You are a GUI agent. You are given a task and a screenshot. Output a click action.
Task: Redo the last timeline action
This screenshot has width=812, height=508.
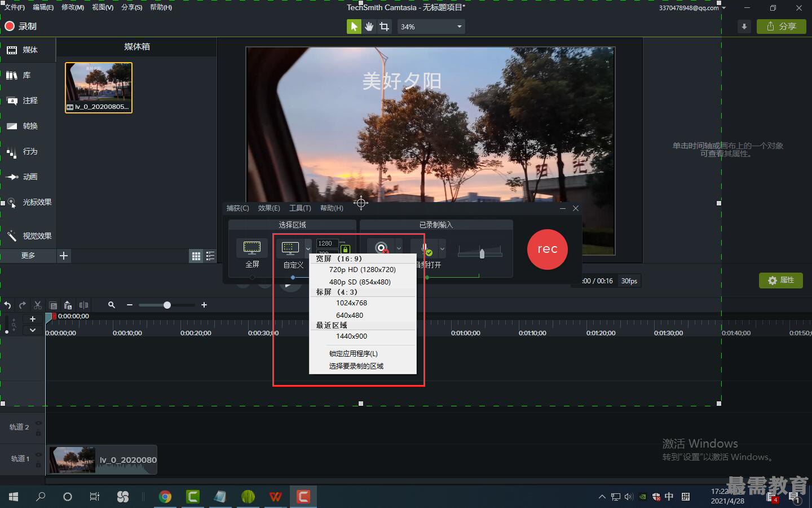pos(23,305)
